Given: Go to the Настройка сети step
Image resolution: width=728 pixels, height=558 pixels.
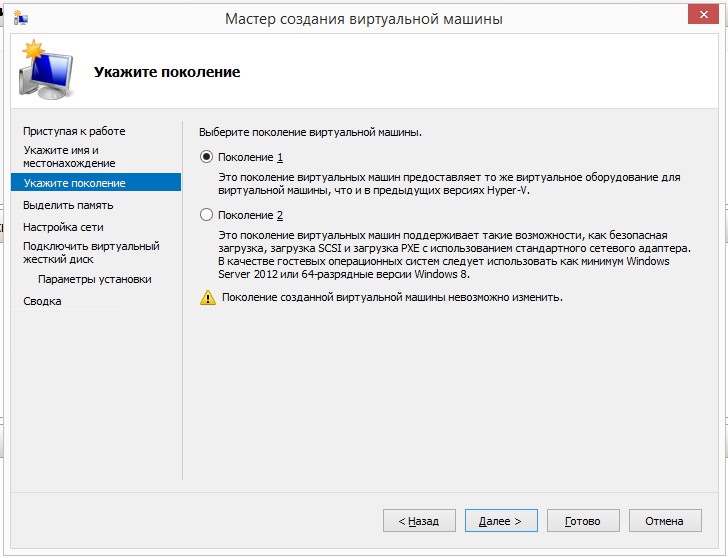Looking at the screenshot, I should [x=63, y=227].
